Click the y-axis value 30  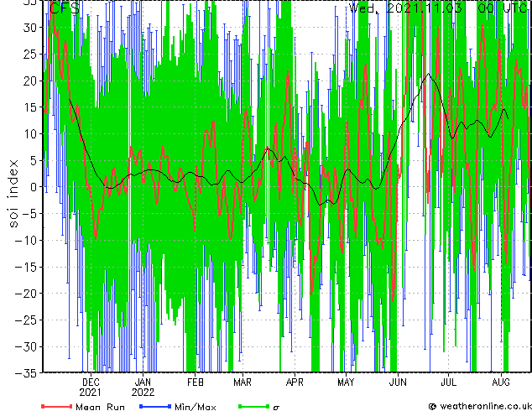tap(30, 28)
